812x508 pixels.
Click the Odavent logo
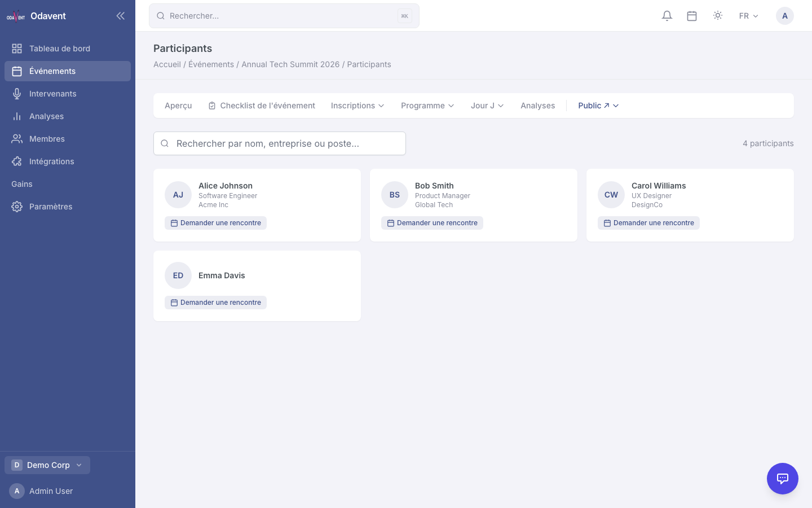click(x=16, y=16)
